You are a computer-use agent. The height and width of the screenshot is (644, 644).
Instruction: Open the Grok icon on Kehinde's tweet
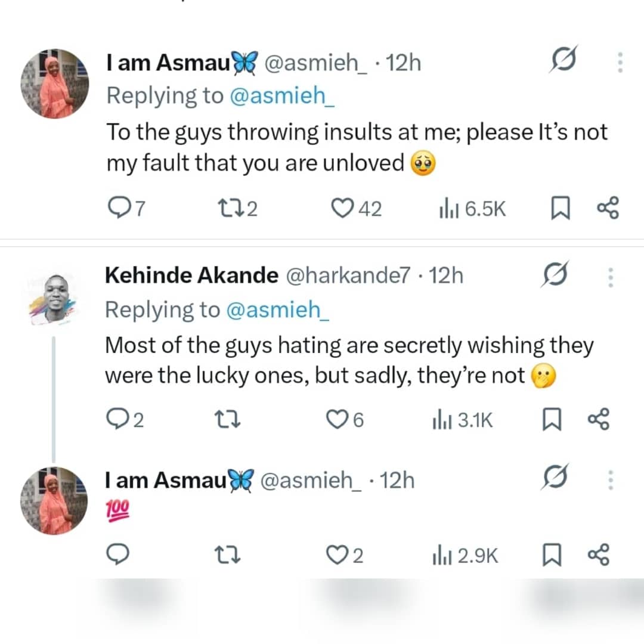(555, 275)
